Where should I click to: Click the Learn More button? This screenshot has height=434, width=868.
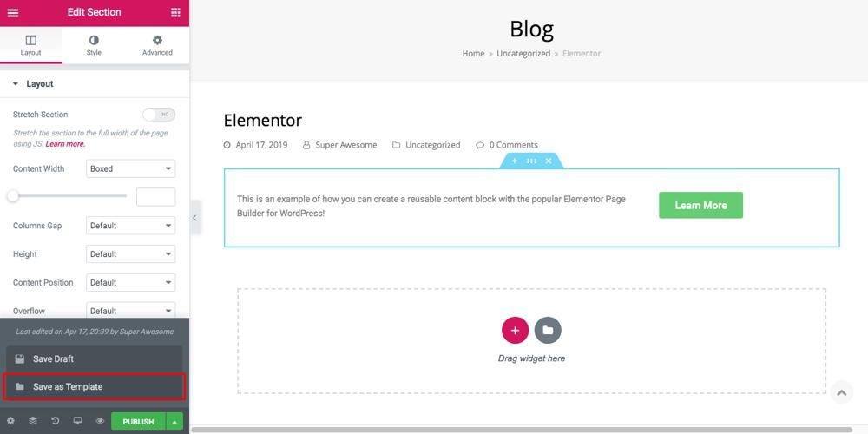(700, 205)
